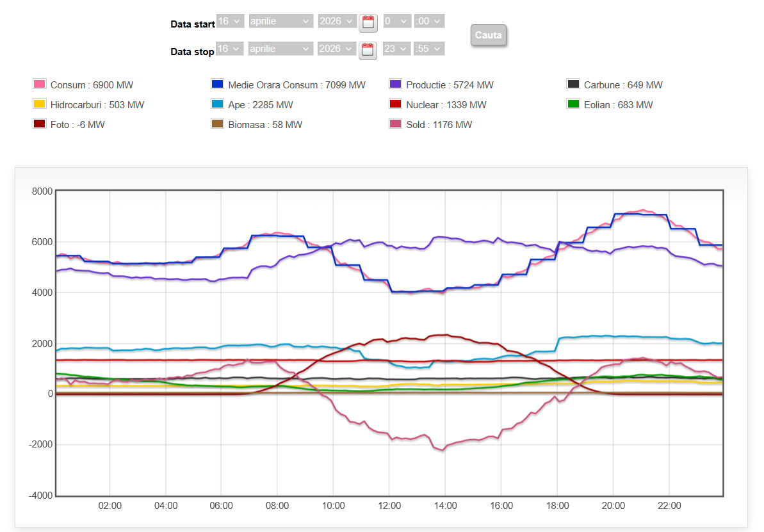This screenshot has width=764, height=532.
Task: Click the cyan Ape legend swatch
Action: click(x=217, y=104)
